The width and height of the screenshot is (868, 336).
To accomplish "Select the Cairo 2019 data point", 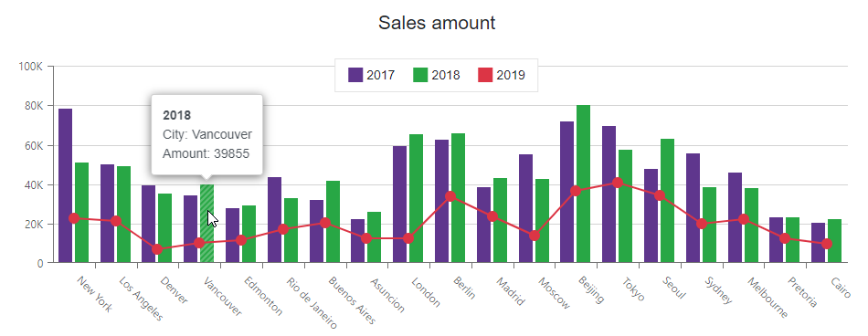I will click(x=827, y=244).
